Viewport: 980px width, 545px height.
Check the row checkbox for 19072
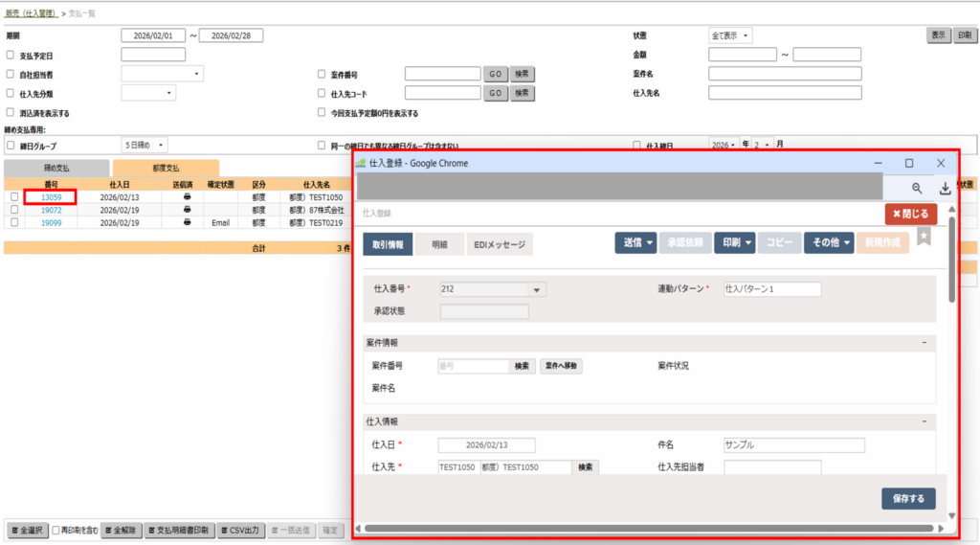click(14, 209)
